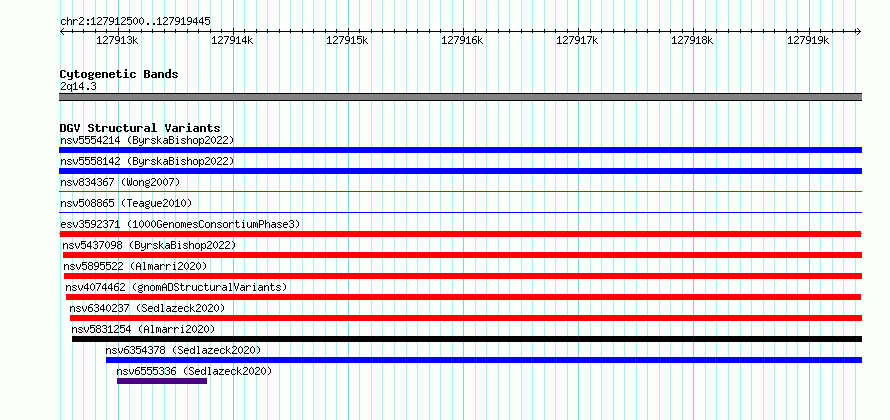Select the nsv6555336 (Sedlazeck2020) label
This screenshot has width=890, height=420.
pos(195,371)
